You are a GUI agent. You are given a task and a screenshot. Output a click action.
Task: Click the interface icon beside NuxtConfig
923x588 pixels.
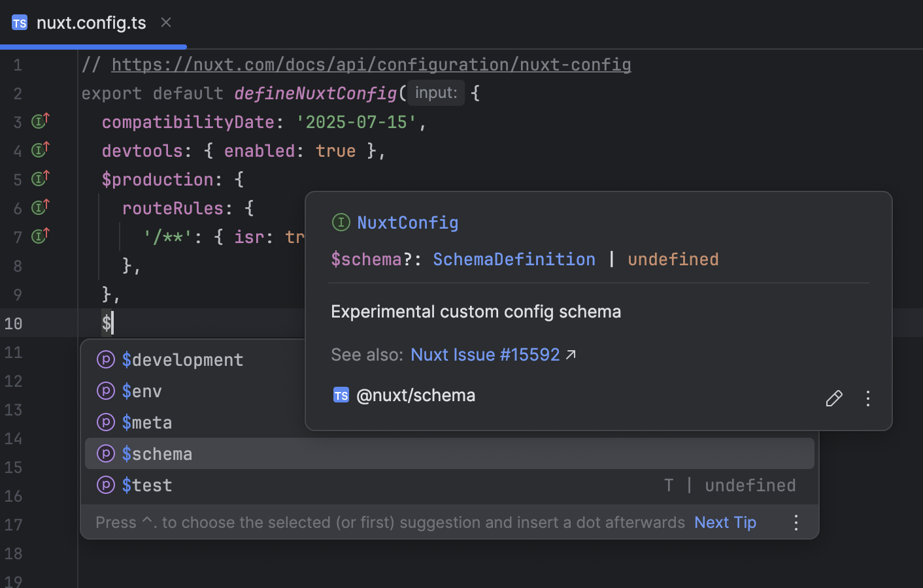[341, 222]
